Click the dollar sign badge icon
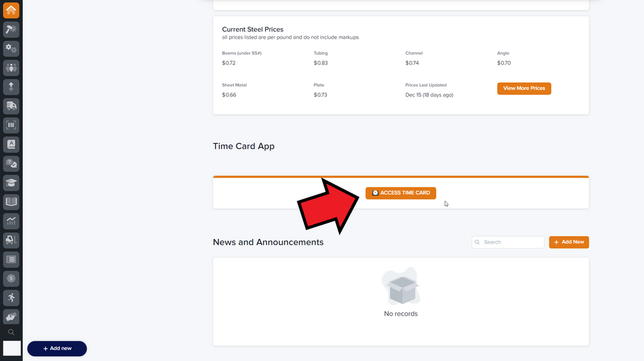Viewport: 644px width, 361px height. (x=11, y=278)
